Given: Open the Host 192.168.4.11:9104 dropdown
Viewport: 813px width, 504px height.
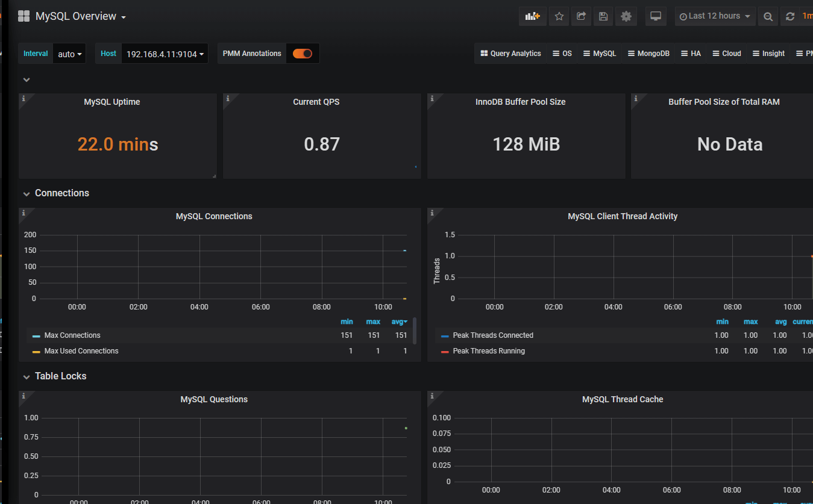Looking at the screenshot, I should [x=165, y=54].
